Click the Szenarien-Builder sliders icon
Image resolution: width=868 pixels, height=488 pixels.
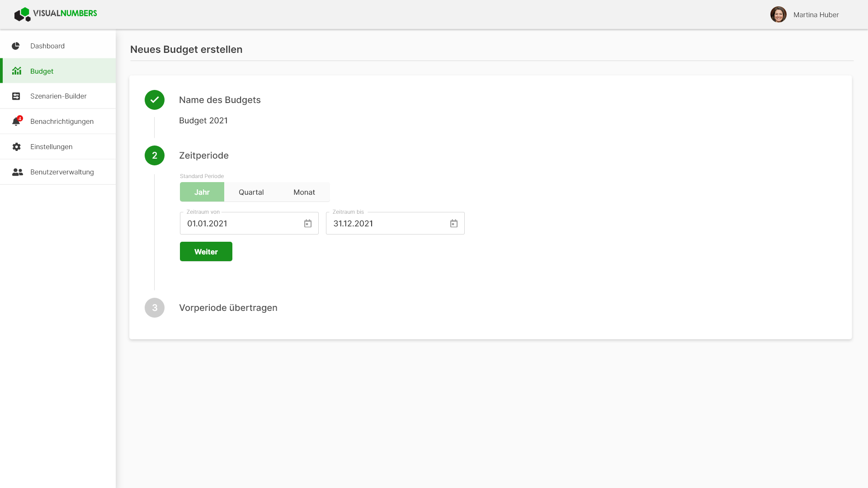click(x=16, y=96)
